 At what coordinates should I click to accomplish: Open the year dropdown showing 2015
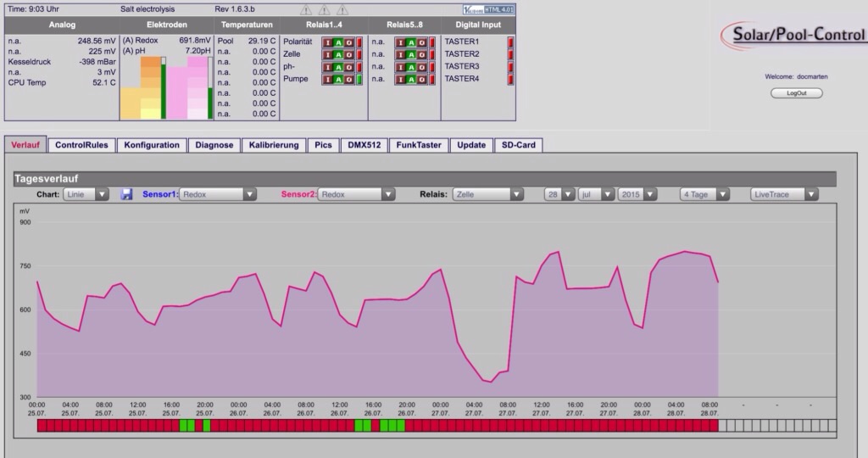click(x=637, y=194)
